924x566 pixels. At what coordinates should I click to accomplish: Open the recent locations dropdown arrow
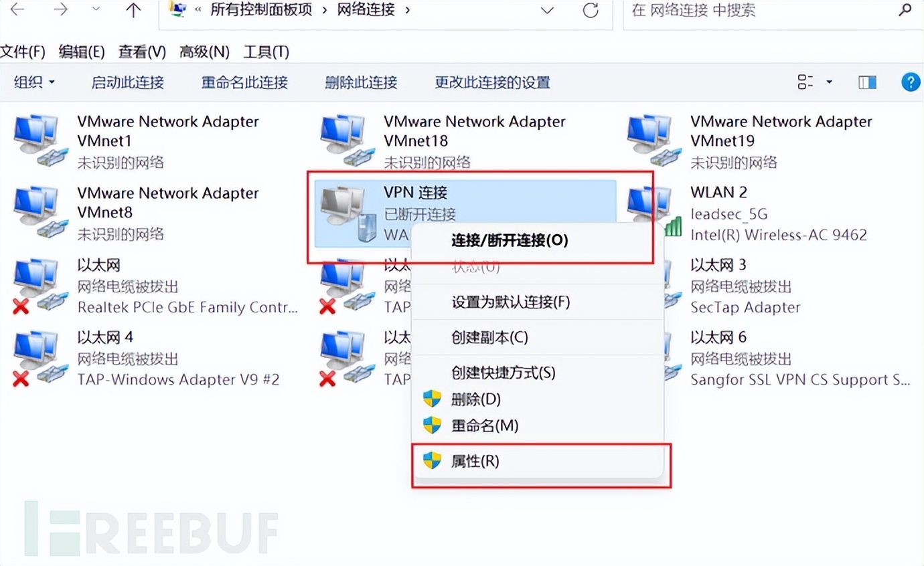coord(96,10)
